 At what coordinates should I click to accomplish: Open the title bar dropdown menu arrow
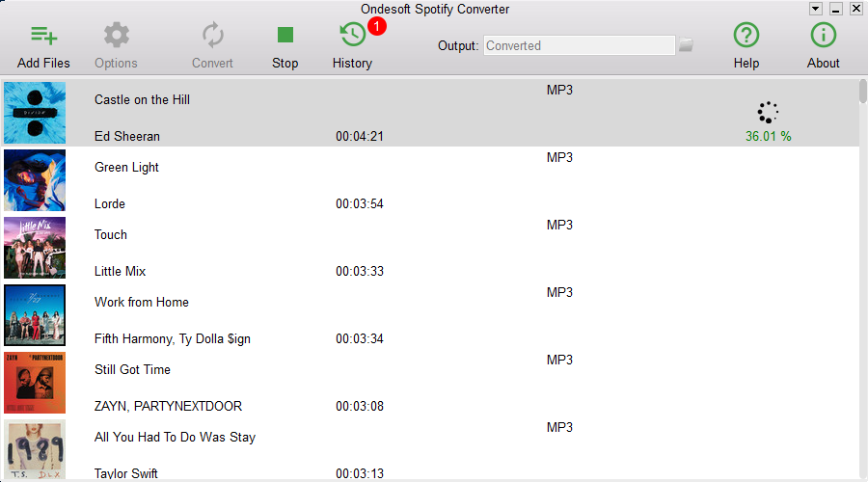point(815,9)
